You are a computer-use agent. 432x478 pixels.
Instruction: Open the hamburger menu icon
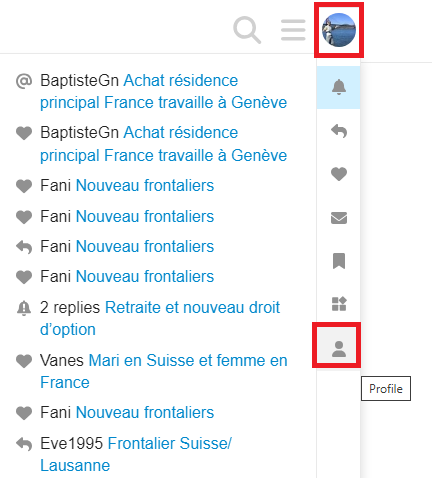click(x=293, y=30)
